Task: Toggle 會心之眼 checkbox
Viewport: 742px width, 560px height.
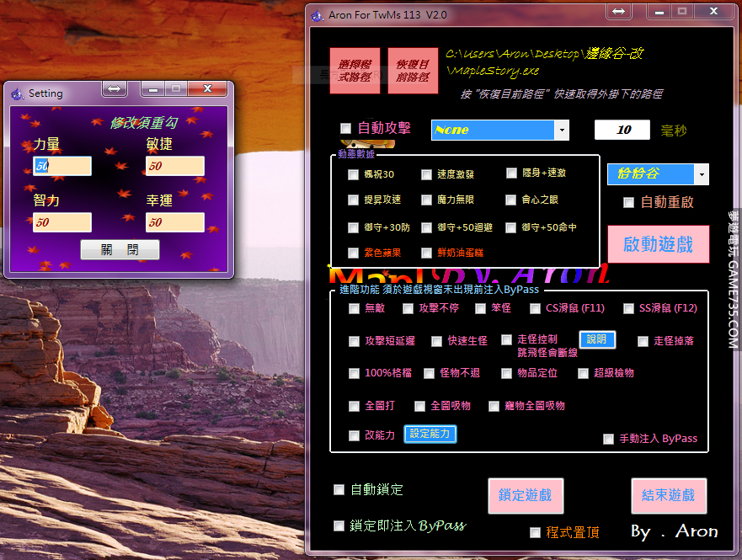Action: [510, 200]
